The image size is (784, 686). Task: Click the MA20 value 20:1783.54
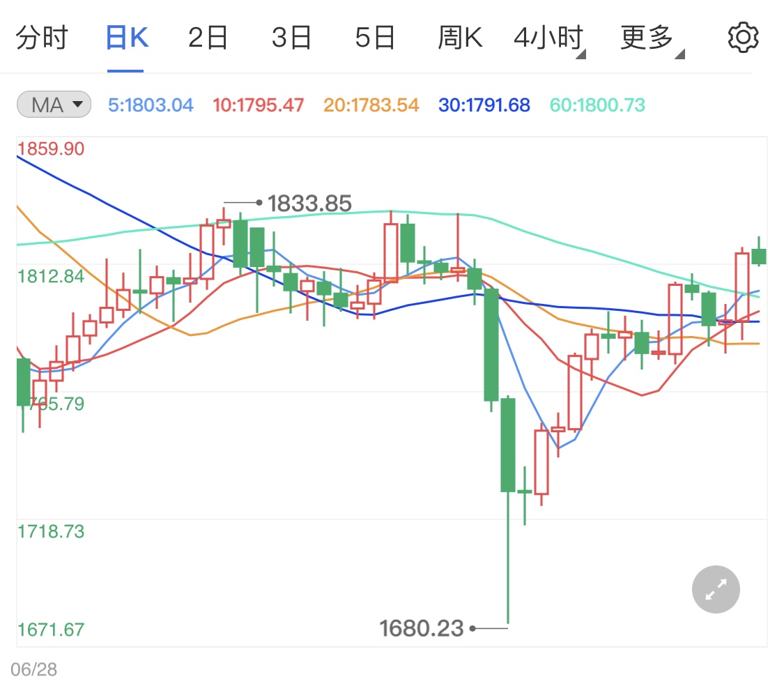point(371,105)
